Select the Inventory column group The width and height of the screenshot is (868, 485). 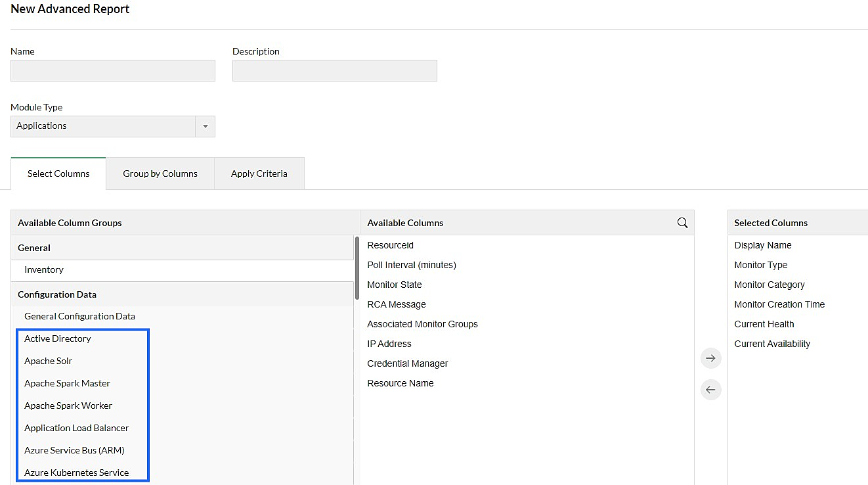pyautogui.click(x=44, y=269)
